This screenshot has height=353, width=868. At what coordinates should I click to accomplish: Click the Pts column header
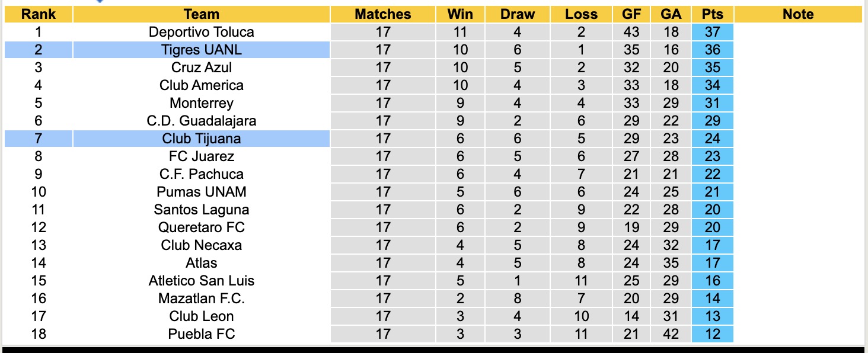tap(712, 14)
